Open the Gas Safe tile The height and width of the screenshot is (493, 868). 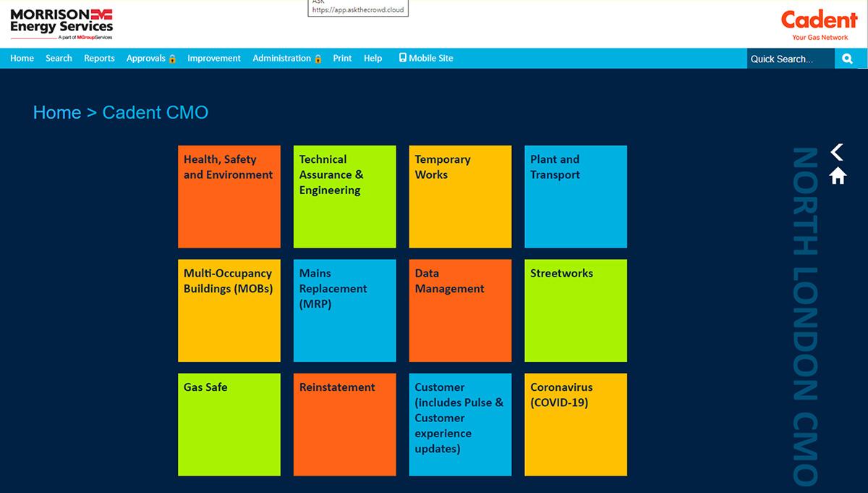point(229,425)
